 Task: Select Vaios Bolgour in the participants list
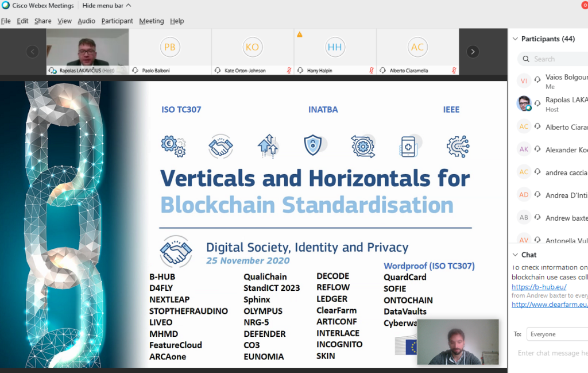[x=548, y=81]
